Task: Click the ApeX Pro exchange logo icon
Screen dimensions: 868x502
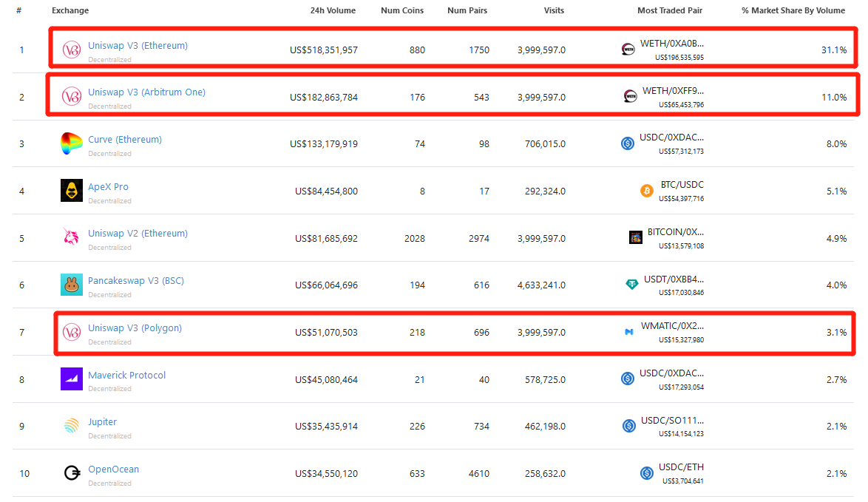Action: pos(71,191)
